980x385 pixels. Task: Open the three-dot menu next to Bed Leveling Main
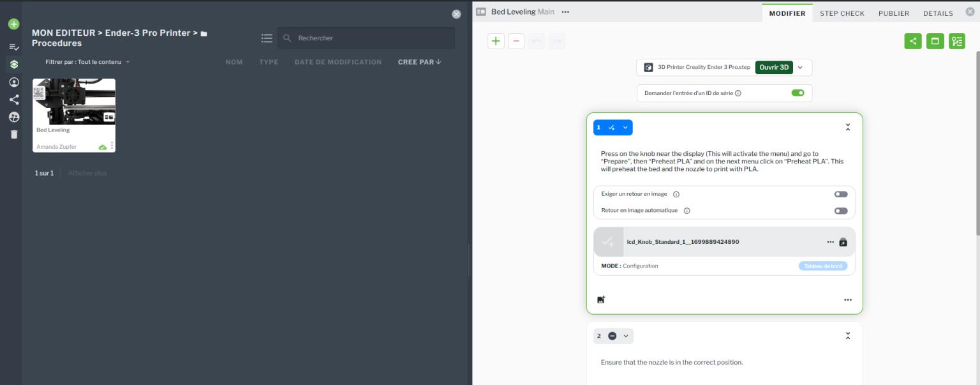pyautogui.click(x=565, y=11)
